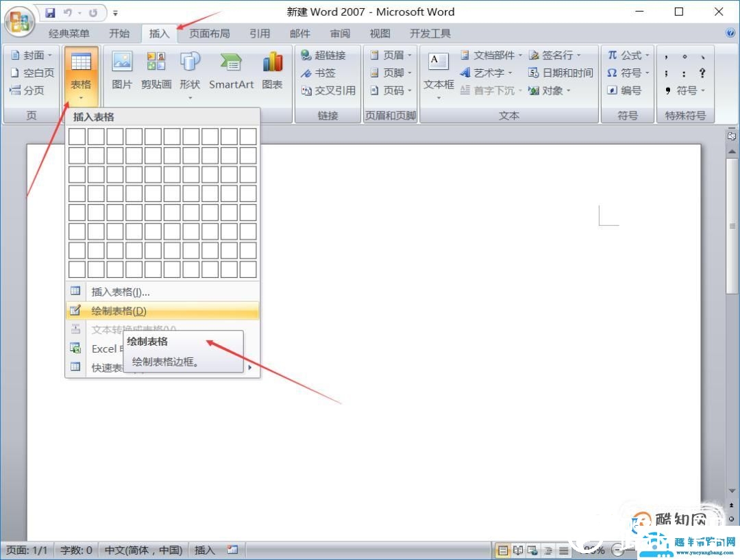Click the macro recording icon in status bar
The width and height of the screenshot is (740, 560).
click(x=232, y=550)
